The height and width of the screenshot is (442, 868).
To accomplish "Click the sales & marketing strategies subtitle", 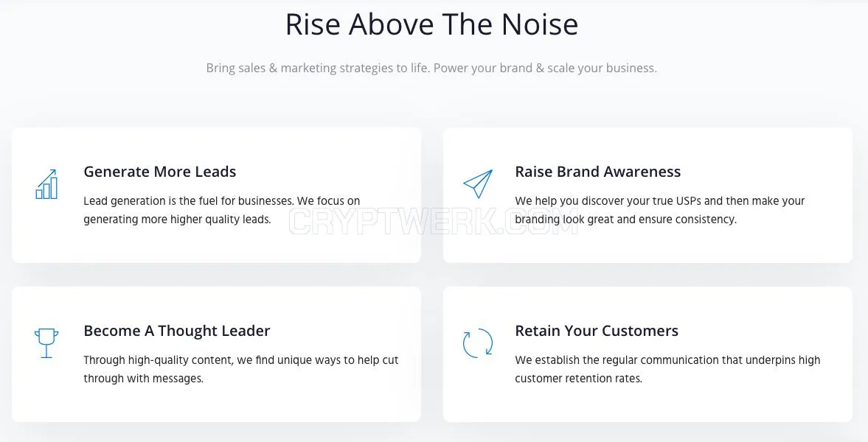I will [x=431, y=68].
